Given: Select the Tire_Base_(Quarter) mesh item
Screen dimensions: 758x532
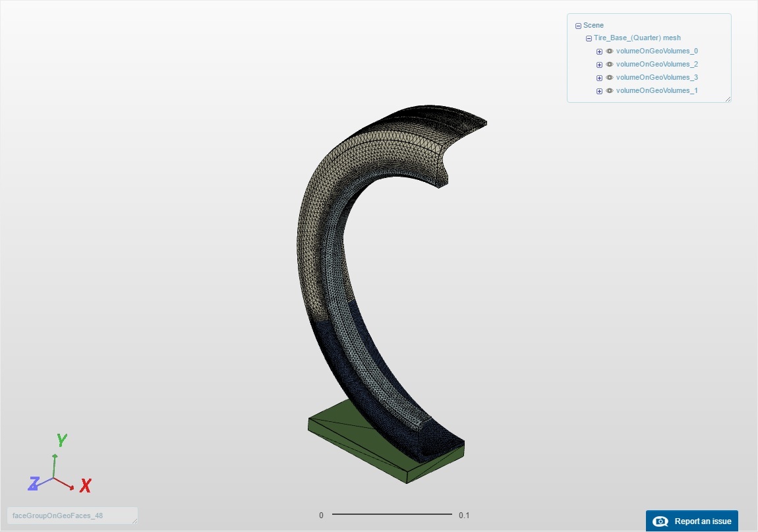Looking at the screenshot, I should click(x=637, y=38).
